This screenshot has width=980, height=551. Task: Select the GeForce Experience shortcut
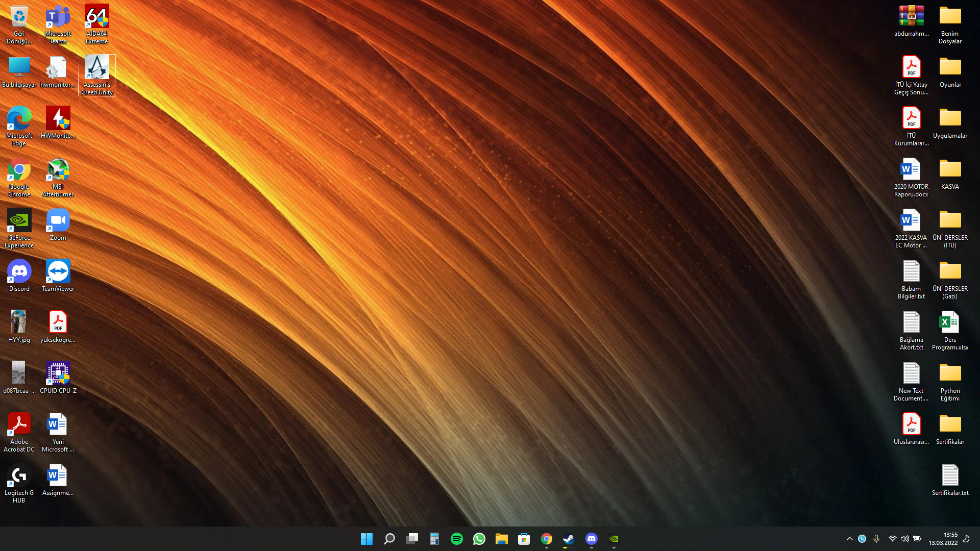point(19,221)
